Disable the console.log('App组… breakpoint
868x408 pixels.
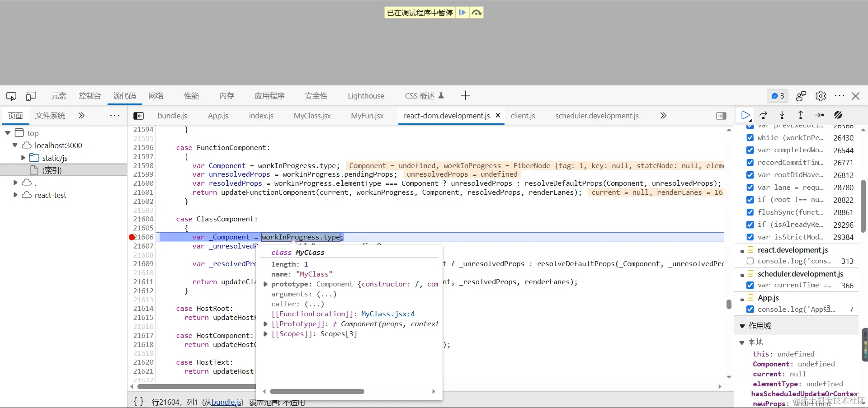750,309
